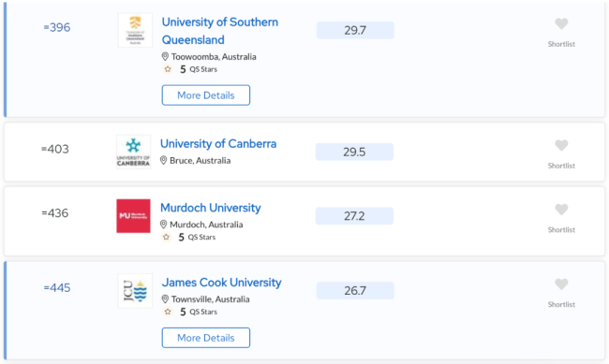Screen dimensions: 609x364
Task: Click University of Canberra logo
Action: [133, 152]
